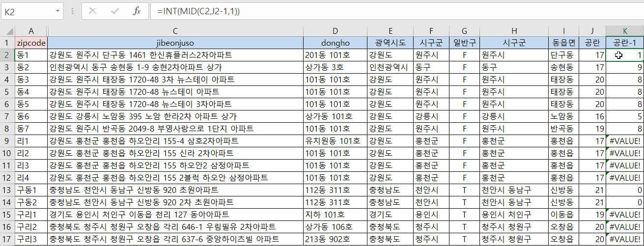Click the Name Box showing K2
Viewport: 644px width, 246px height.
pos(28,11)
